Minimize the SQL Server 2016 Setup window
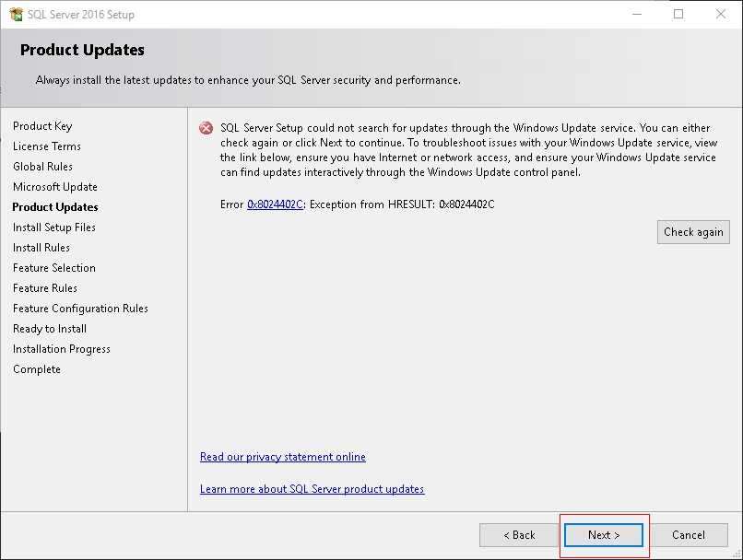743x560 pixels. pyautogui.click(x=637, y=14)
